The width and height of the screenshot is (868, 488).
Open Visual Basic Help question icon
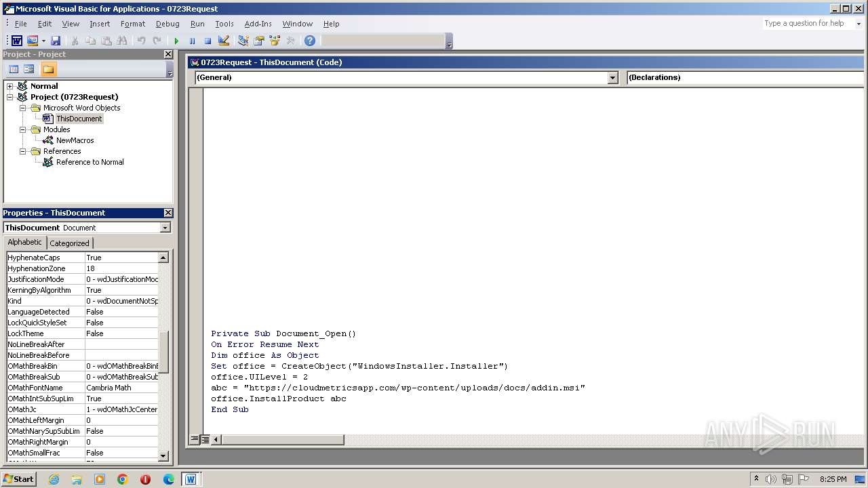point(310,41)
